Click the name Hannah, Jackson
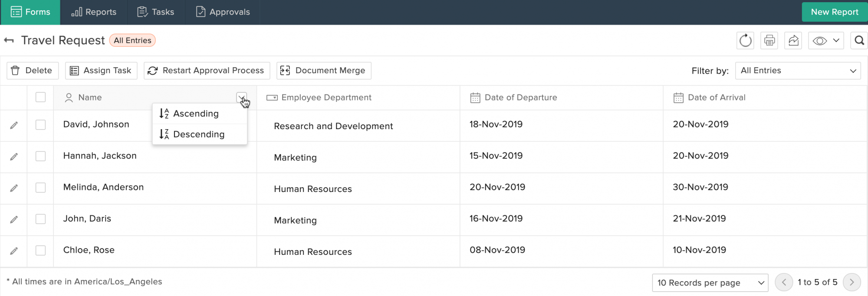Image resolution: width=868 pixels, height=296 pixels. (100, 156)
